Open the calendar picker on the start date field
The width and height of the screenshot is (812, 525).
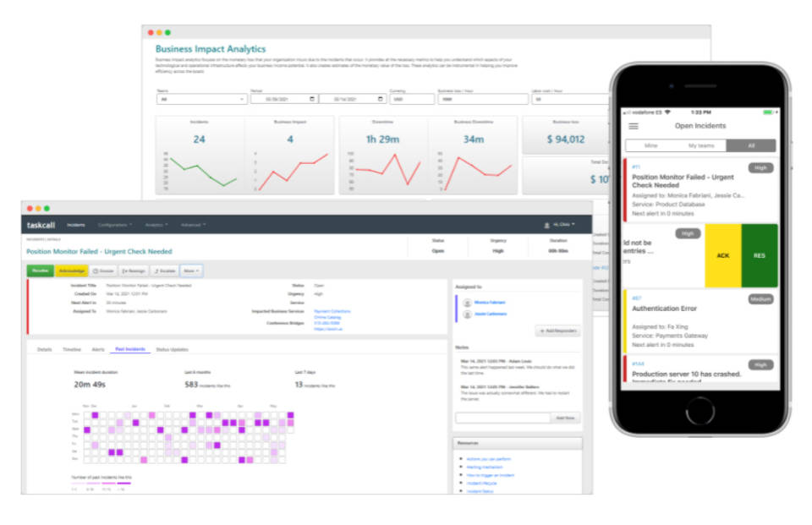[x=312, y=99]
